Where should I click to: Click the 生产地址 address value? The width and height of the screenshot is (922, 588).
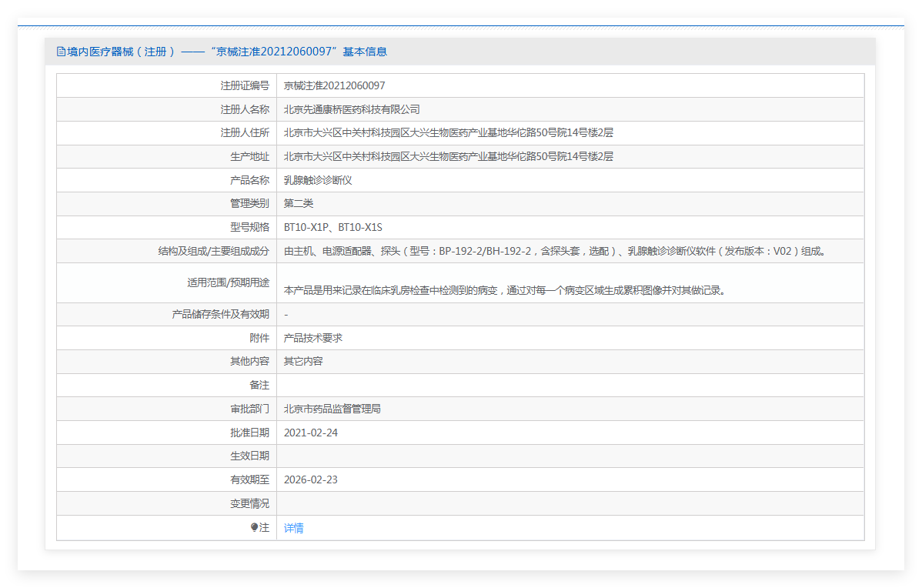click(x=448, y=156)
